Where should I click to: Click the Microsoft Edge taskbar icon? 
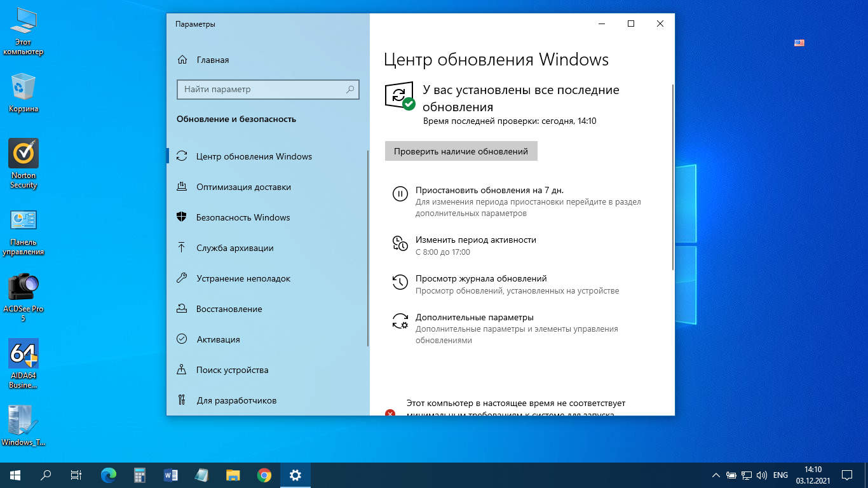(109, 475)
